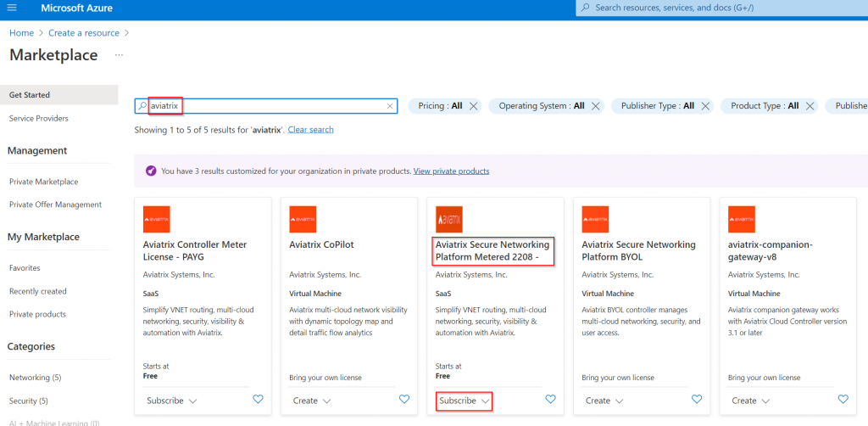This screenshot has height=426, width=868.
Task: Click the Platform Metered 2208 logo
Action: pyautogui.click(x=449, y=220)
